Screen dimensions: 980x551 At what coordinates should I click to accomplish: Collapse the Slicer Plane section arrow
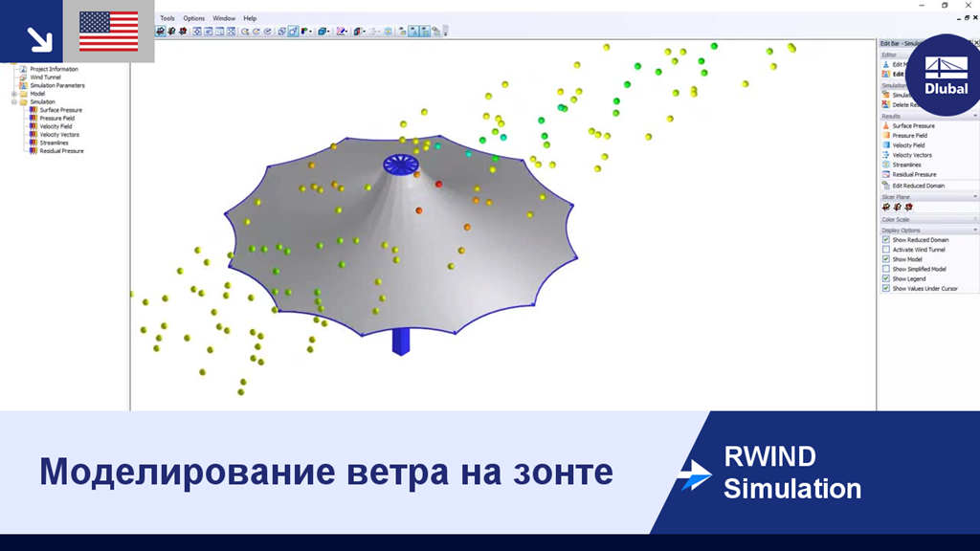(974, 197)
